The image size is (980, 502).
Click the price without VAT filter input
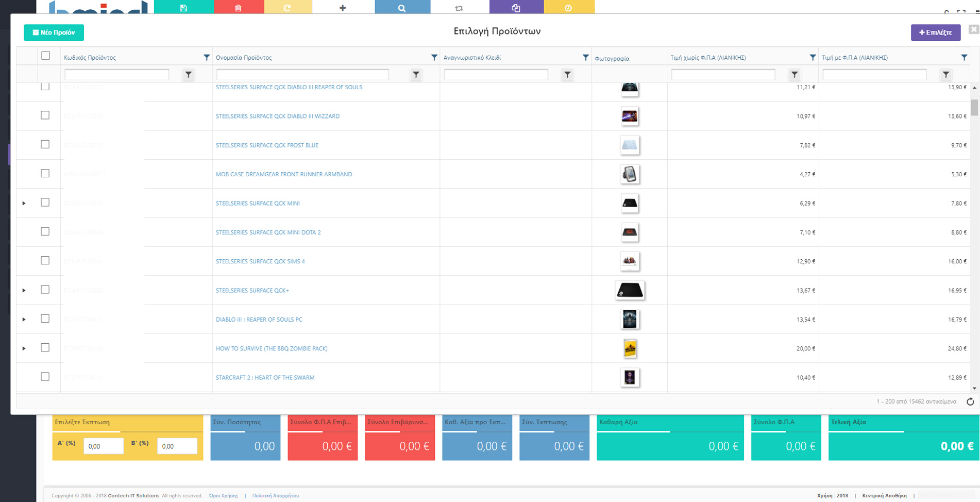pos(723,75)
